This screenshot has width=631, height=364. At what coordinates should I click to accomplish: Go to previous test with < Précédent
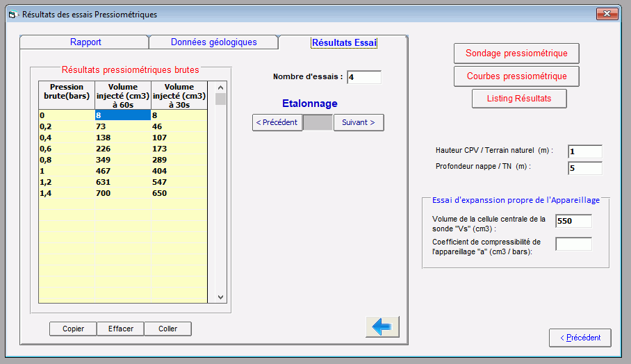point(277,122)
